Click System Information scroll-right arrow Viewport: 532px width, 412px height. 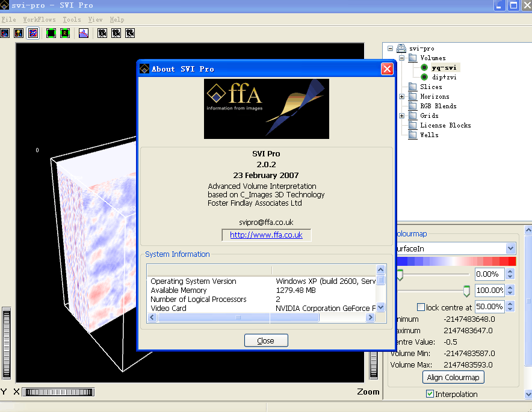click(x=371, y=318)
